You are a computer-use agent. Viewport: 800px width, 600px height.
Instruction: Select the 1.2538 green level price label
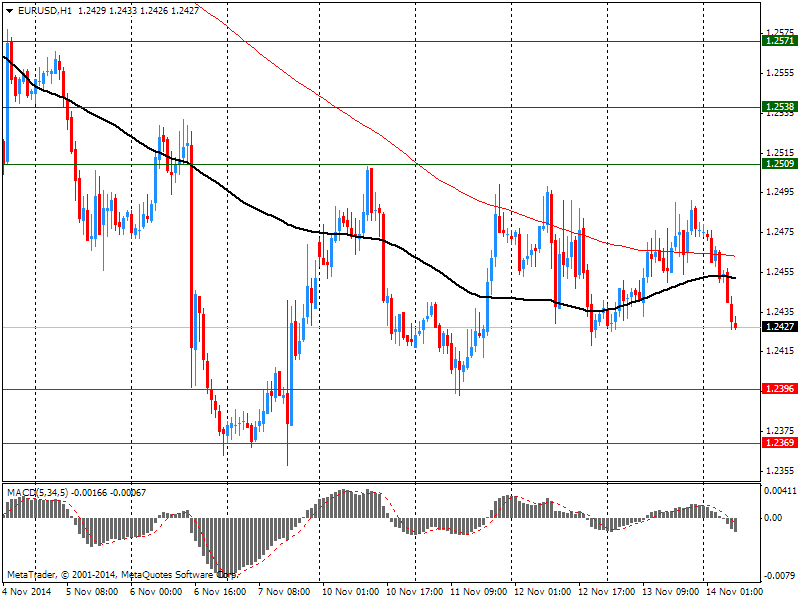pos(779,107)
